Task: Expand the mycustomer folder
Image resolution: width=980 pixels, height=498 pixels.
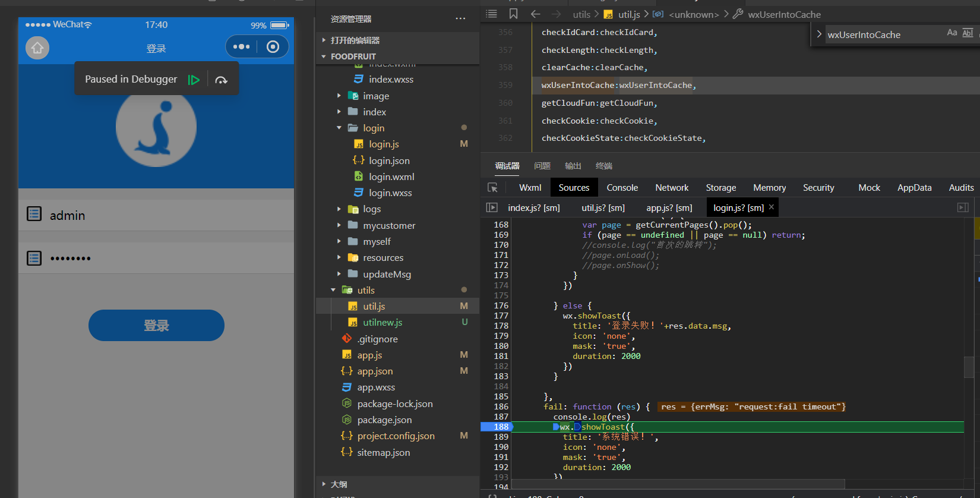Action: click(x=339, y=225)
